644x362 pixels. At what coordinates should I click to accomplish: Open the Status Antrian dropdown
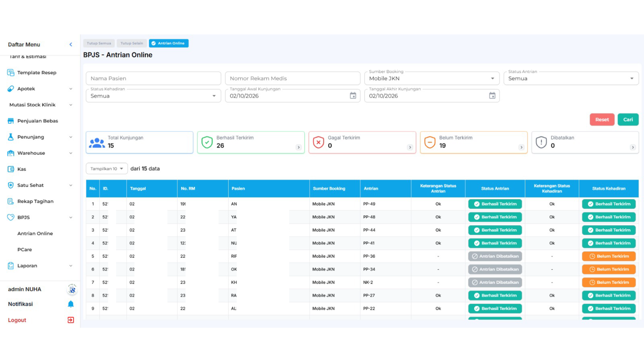pos(571,78)
